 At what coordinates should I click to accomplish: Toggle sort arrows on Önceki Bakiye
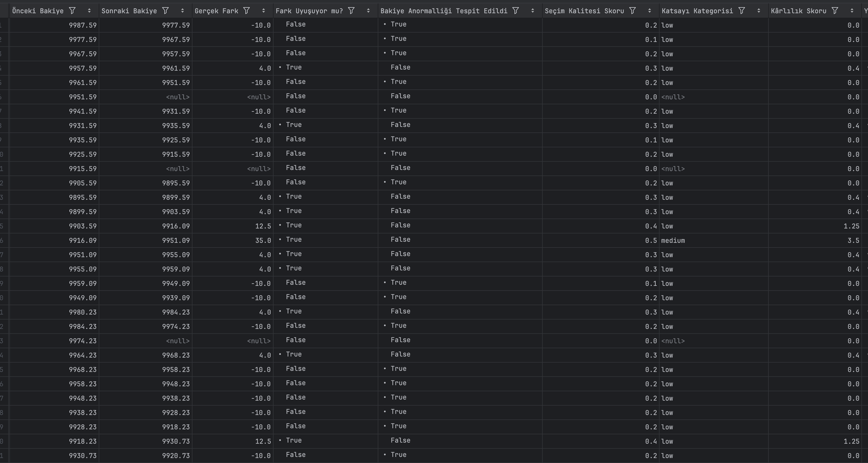(89, 11)
